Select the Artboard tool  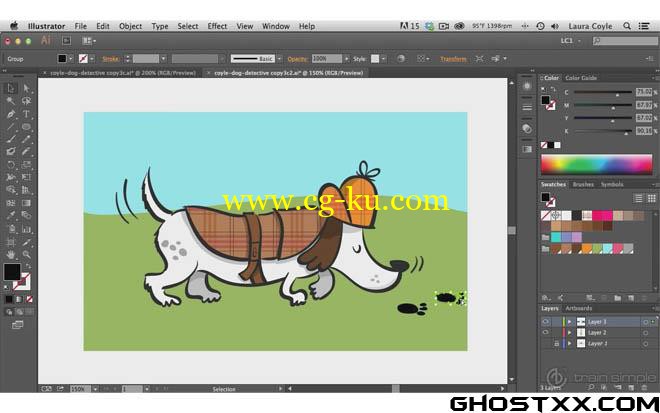tap(11, 242)
